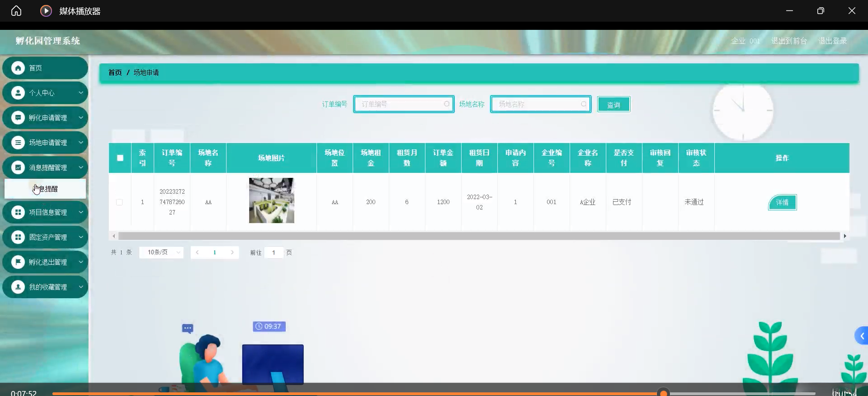Click 退出登录 to log out
Viewport: 868px width, 396px height.
point(832,41)
